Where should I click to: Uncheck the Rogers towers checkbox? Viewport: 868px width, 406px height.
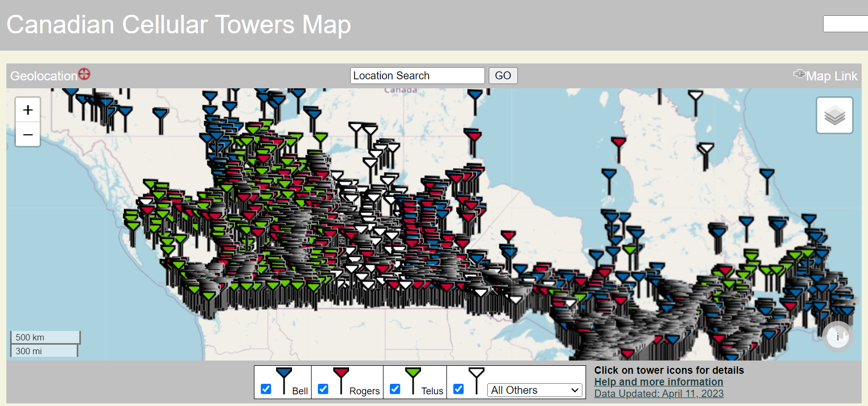(x=323, y=389)
